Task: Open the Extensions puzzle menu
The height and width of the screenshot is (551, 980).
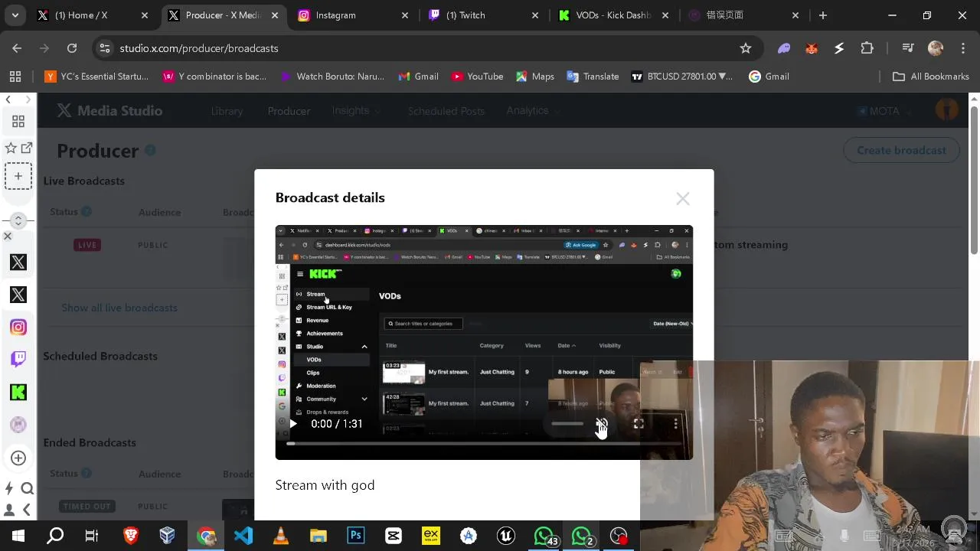Action: pos(867,48)
